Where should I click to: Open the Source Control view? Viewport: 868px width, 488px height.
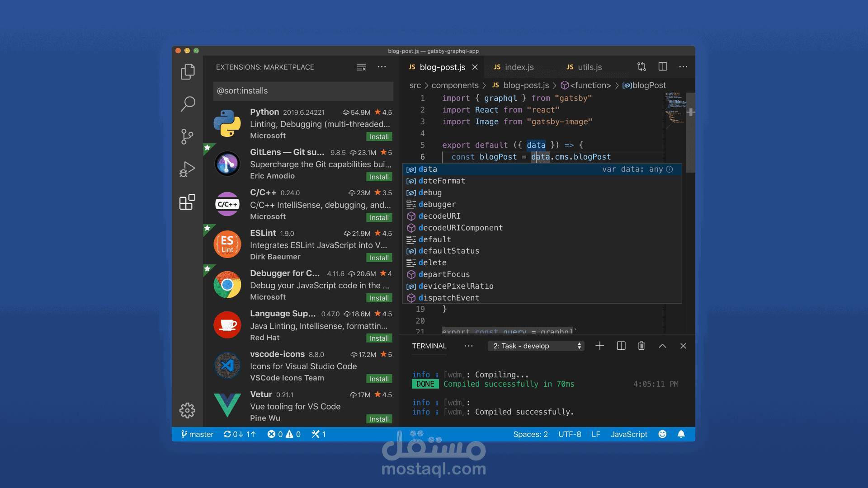click(187, 136)
